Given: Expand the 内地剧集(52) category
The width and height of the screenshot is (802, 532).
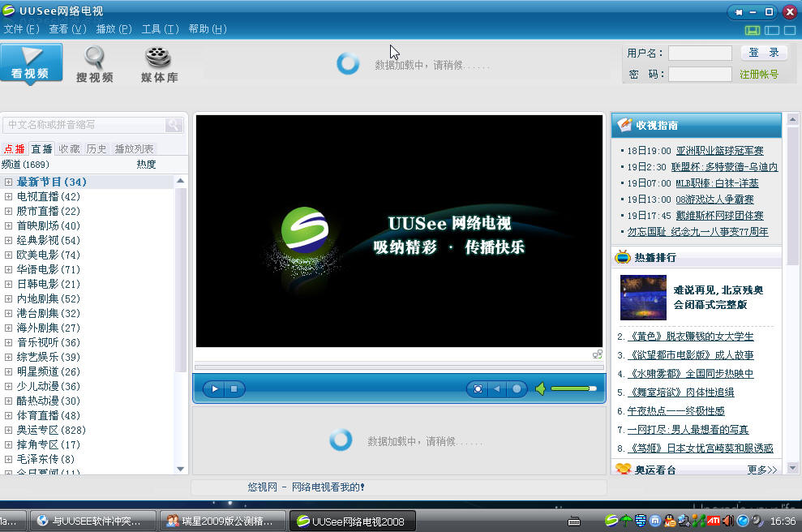Looking at the screenshot, I should [x=8, y=298].
